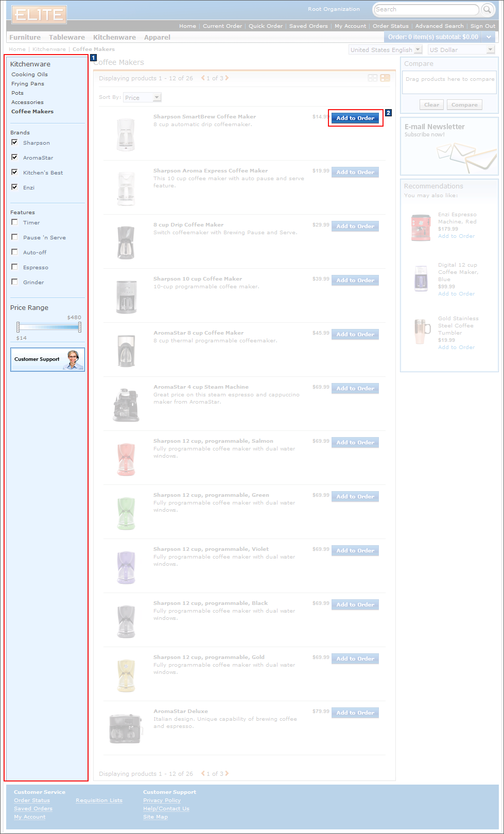This screenshot has width=504, height=834.
Task: Open Frying Pans category link
Action: [x=28, y=83]
